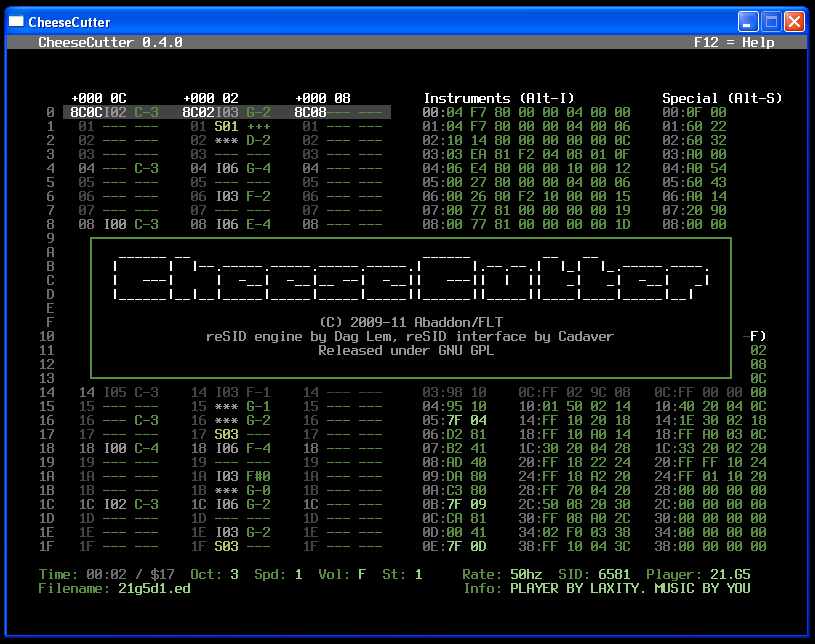Click sequence value '8C02' in voice 2
815x644 pixels.
199,112
